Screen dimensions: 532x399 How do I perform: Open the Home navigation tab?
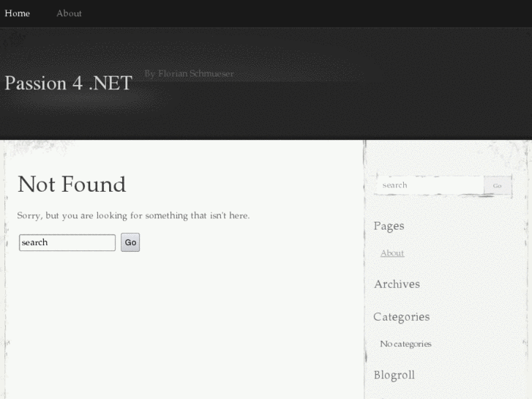coord(18,13)
